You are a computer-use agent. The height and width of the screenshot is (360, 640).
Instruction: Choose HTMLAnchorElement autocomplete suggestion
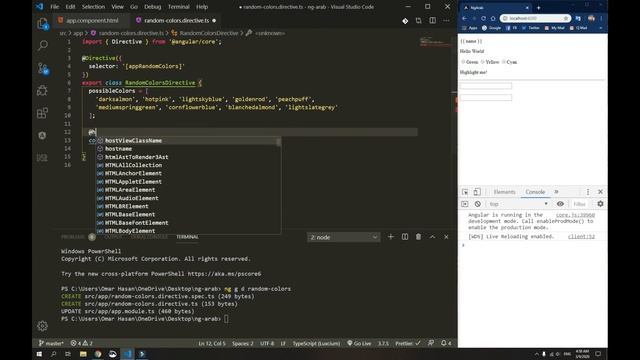coord(188,173)
